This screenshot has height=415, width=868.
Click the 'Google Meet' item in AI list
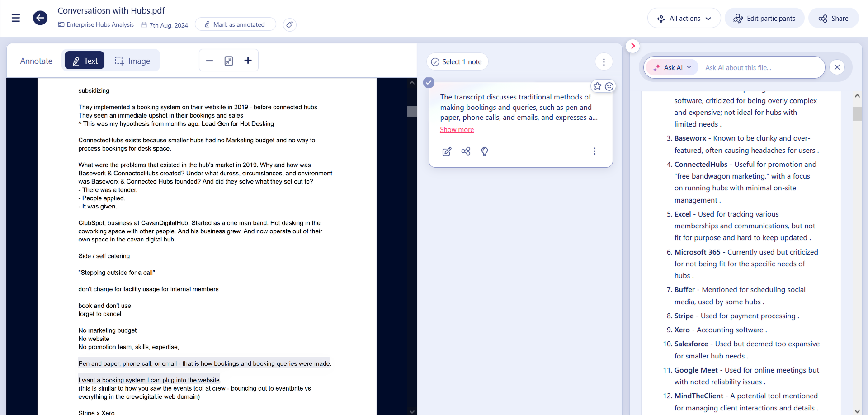tap(696, 370)
